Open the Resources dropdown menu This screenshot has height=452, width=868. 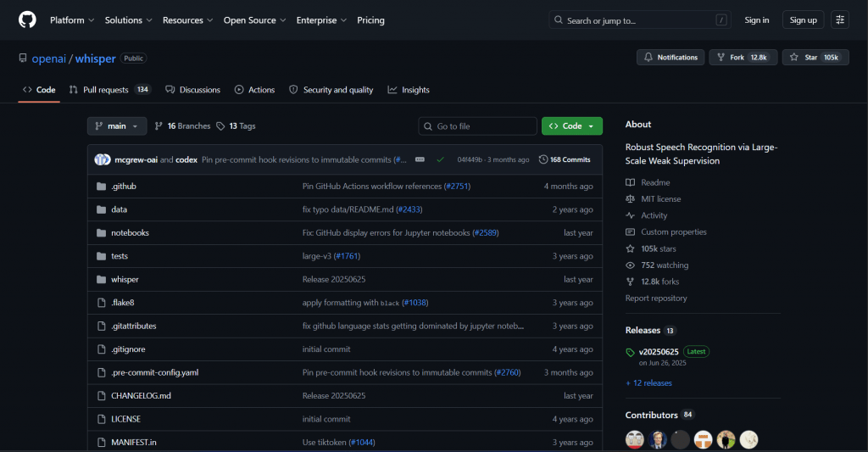(187, 20)
